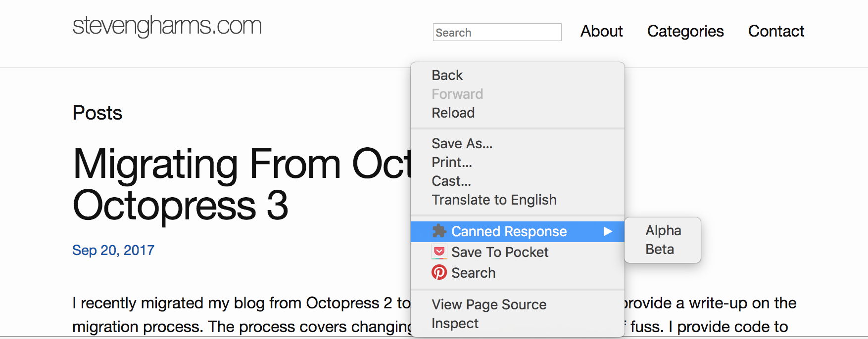Image resolution: width=868 pixels, height=339 pixels.
Task: Click the Pocket icon in the context menu
Action: (439, 252)
